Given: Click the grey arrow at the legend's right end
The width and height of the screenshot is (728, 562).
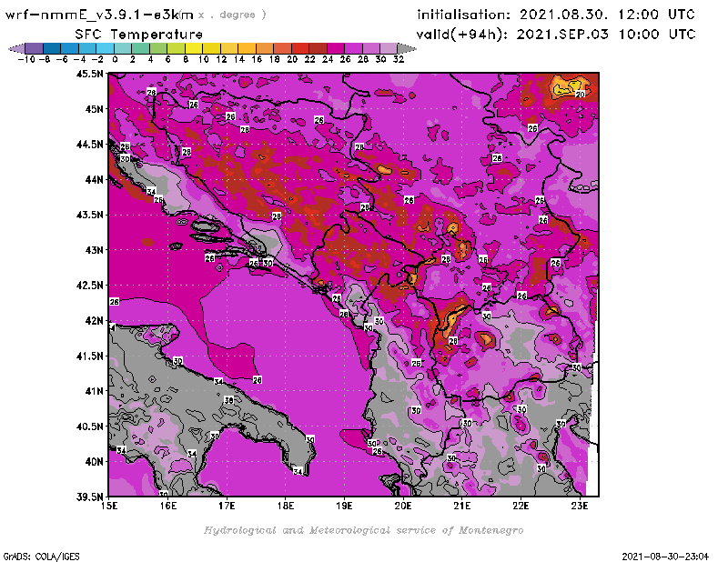Looking at the screenshot, I should point(407,48).
